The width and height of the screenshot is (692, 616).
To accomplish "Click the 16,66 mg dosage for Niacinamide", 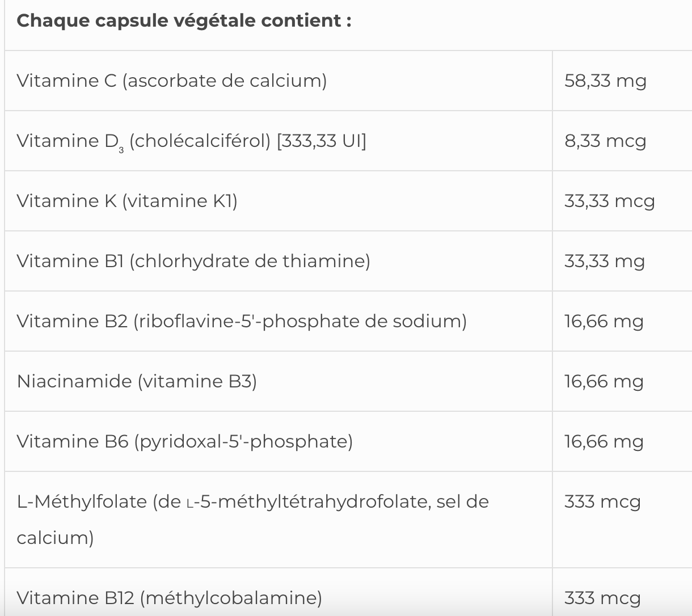I will click(x=604, y=381).
